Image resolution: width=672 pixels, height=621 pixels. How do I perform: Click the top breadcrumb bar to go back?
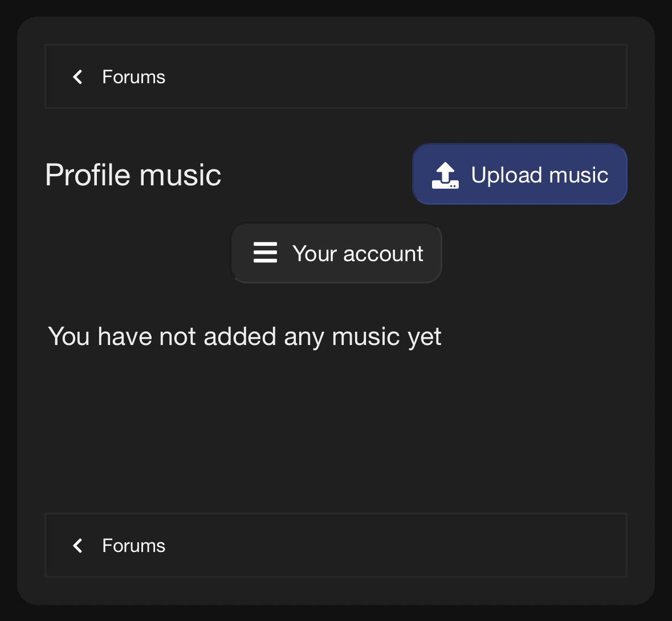coord(336,76)
